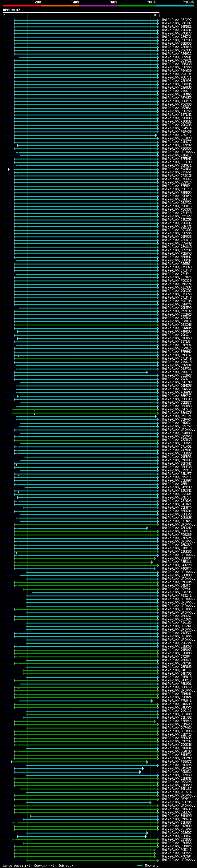Click the label UniRef100_P56335
The height and width of the screenshot is (868, 197).
click(x=176, y=64)
